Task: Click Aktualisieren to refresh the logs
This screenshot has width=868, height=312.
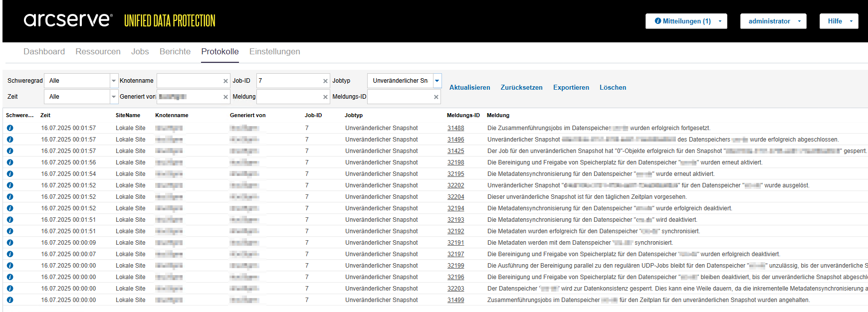Action: point(469,87)
